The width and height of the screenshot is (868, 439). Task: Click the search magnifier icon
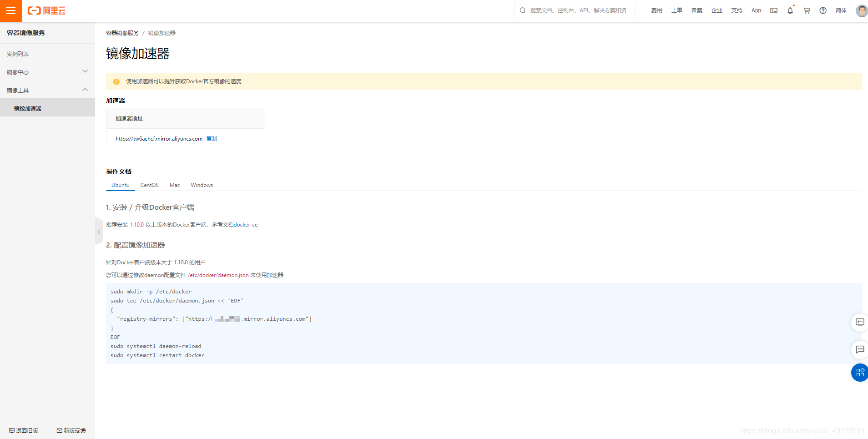(523, 10)
